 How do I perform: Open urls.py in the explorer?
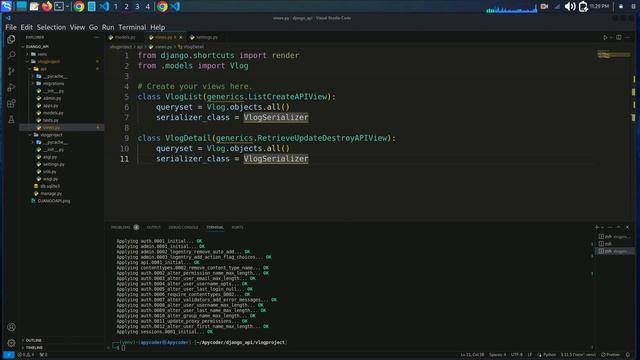[x=49, y=171]
